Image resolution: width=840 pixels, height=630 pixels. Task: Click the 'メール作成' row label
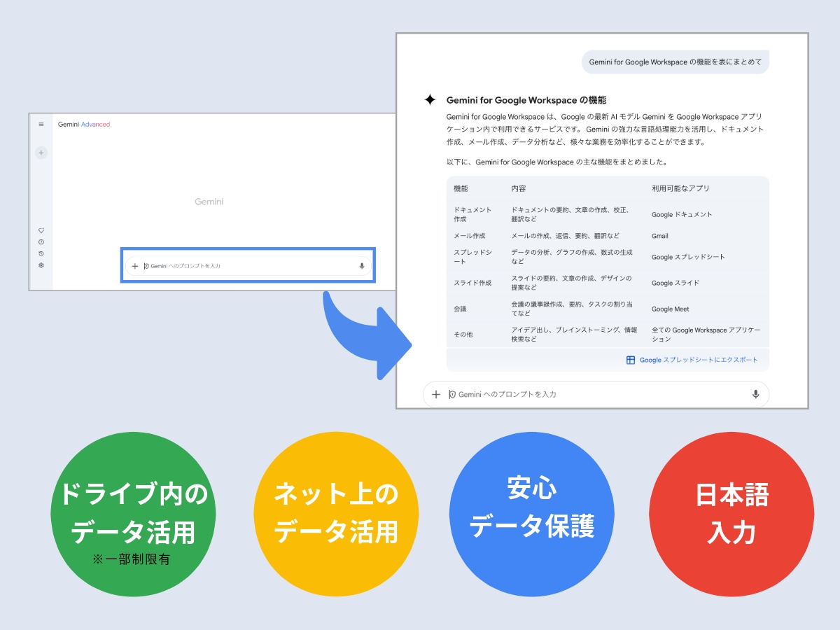coord(469,236)
